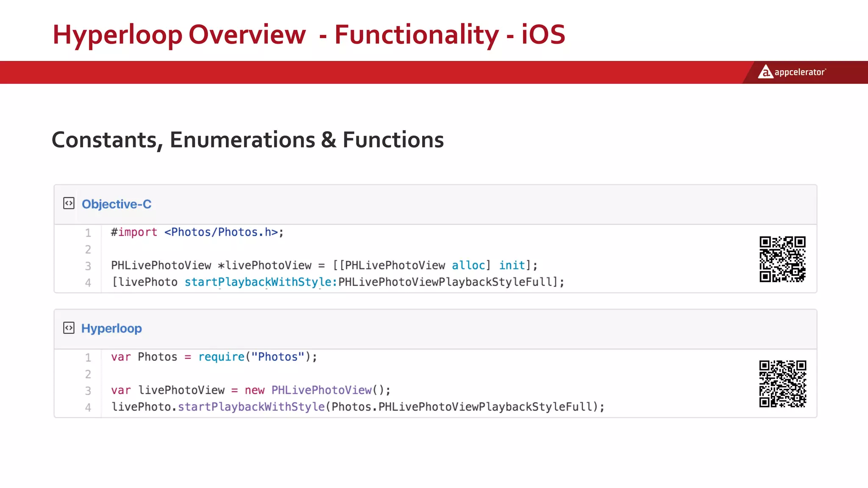Click the code icon beside Hyperloop
868x488 pixels.
point(69,328)
